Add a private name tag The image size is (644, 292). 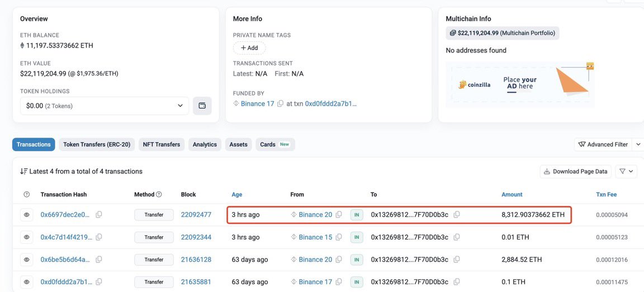click(249, 48)
